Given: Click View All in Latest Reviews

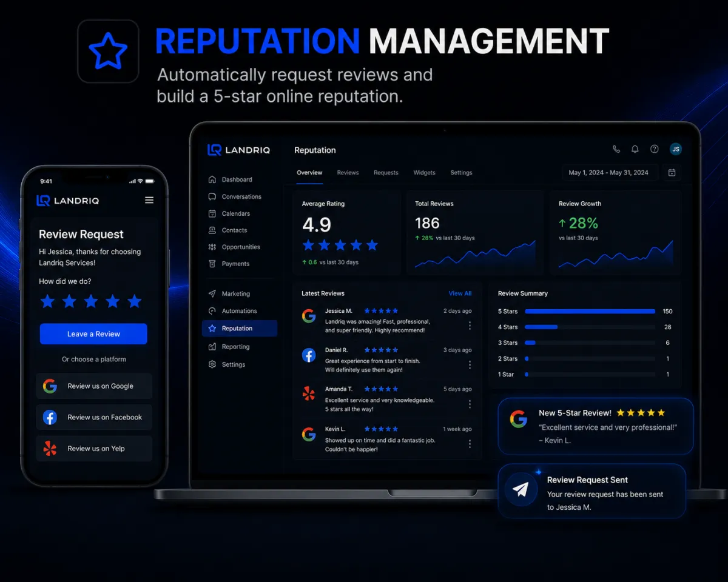Looking at the screenshot, I should pos(460,293).
